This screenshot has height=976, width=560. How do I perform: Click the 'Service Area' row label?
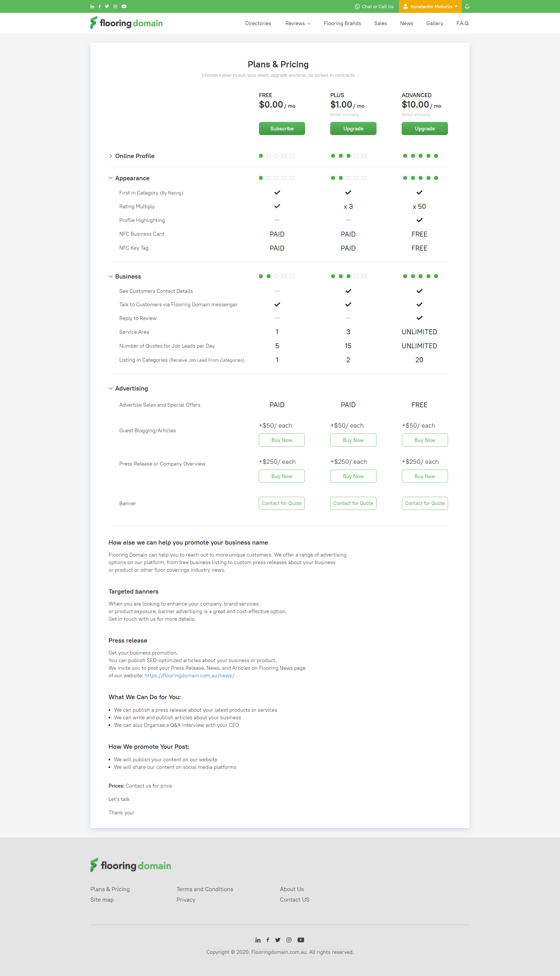tap(134, 332)
